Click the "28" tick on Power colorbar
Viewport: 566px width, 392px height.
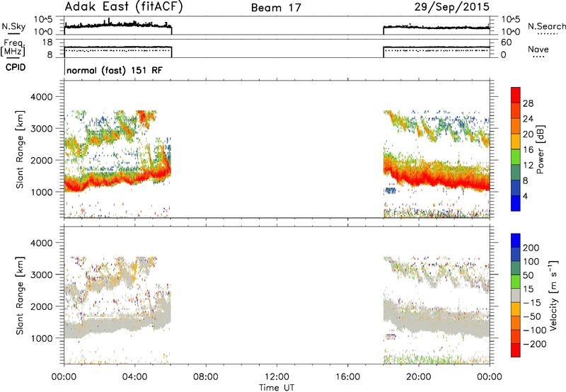pos(528,103)
